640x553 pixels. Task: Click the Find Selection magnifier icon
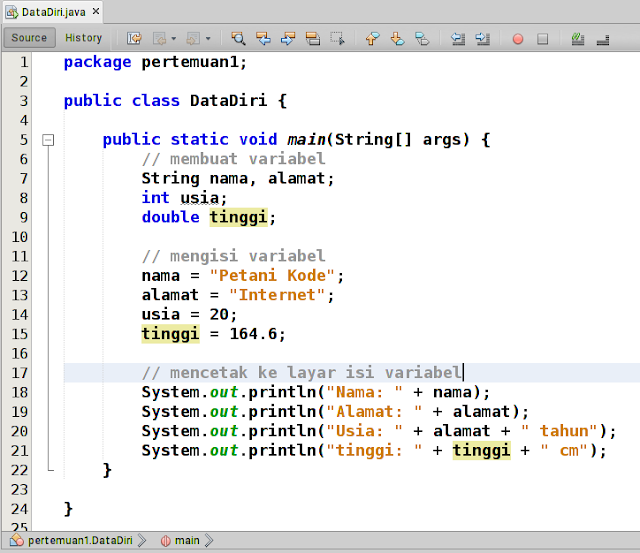(238, 38)
